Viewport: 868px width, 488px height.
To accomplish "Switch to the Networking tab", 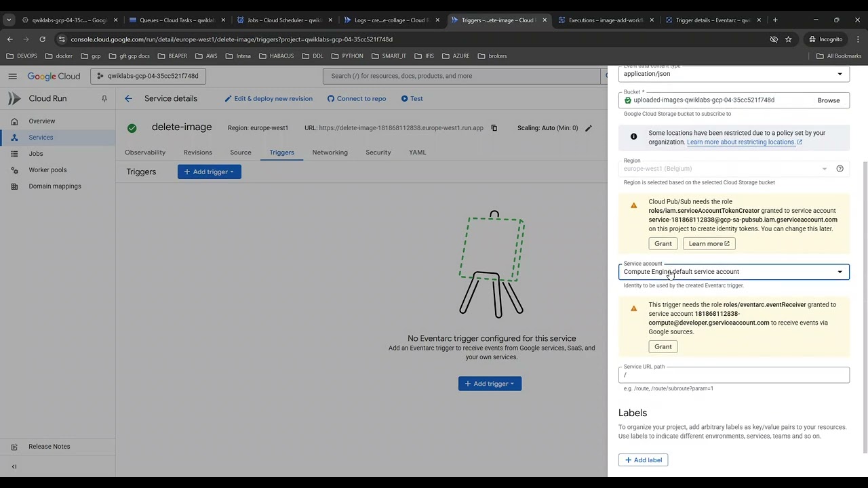I will [x=330, y=152].
